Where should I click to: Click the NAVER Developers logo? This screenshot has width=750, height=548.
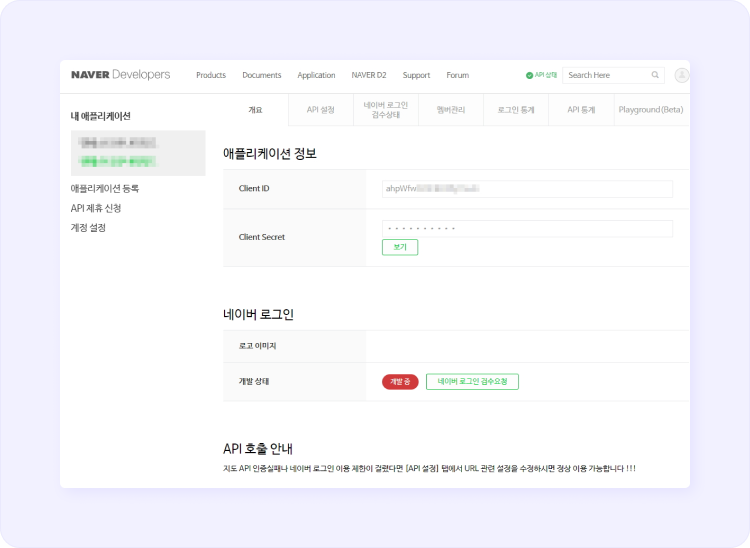(x=121, y=75)
